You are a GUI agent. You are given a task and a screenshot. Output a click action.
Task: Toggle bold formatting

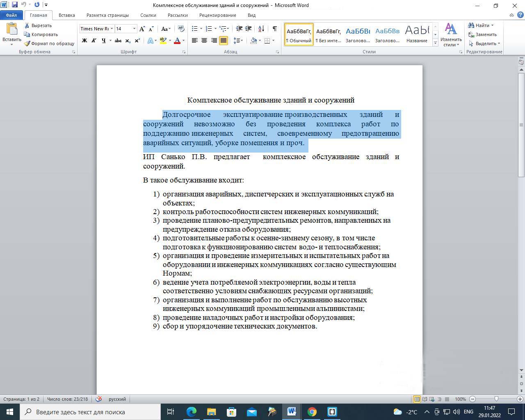point(84,41)
